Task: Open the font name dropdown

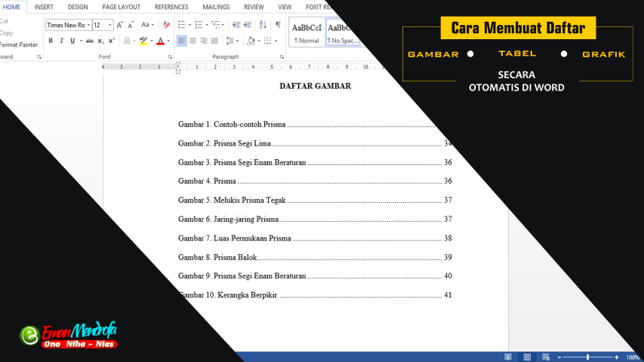Action: pos(88,25)
